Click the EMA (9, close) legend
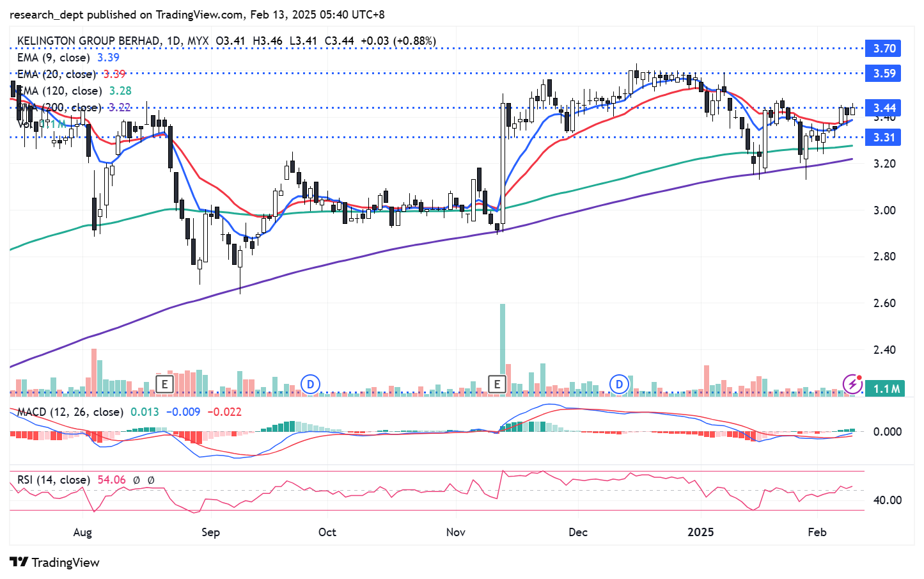The height and width of the screenshot is (579, 924). pos(55,58)
